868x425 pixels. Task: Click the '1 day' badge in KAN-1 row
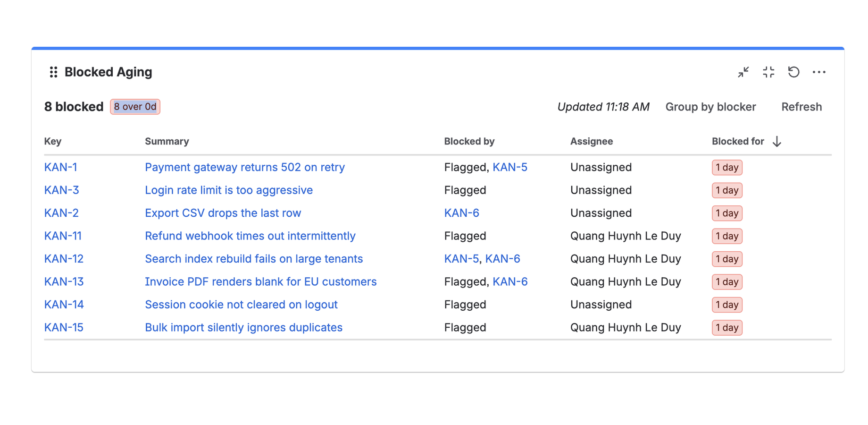coord(727,167)
